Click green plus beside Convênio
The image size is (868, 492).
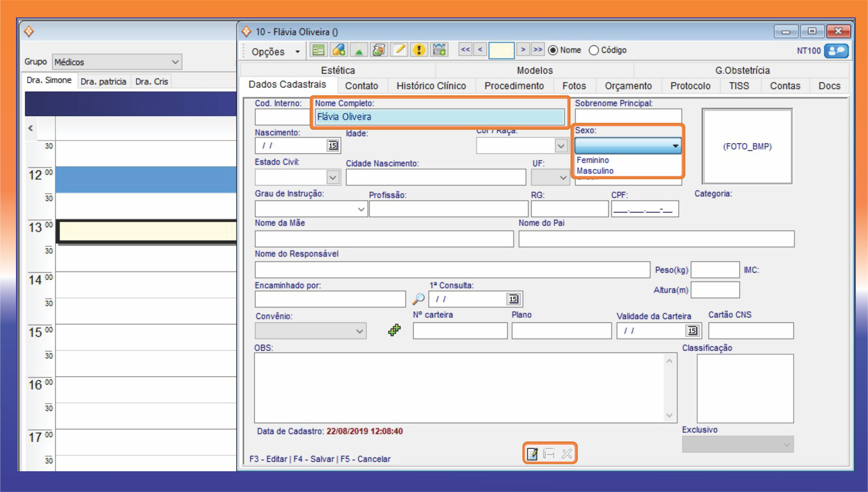click(394, 330)
